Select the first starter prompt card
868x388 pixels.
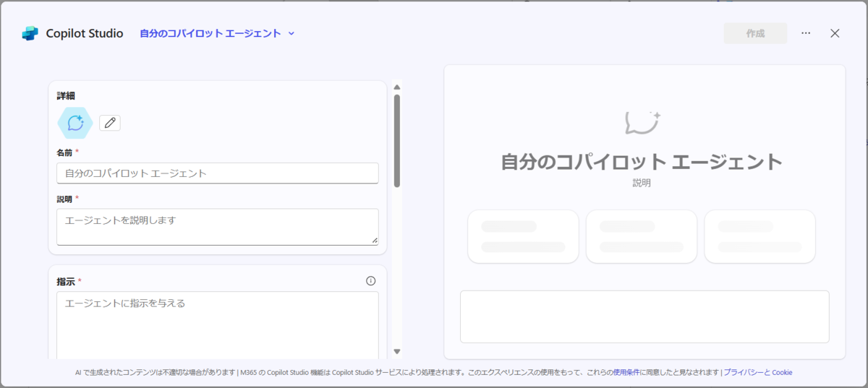click(x=523, y=236)
